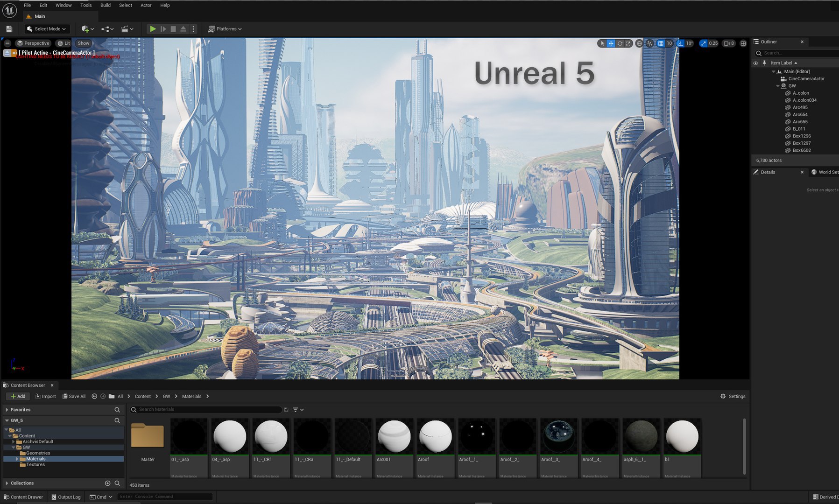Open the Actor menu

click(146, 5)
